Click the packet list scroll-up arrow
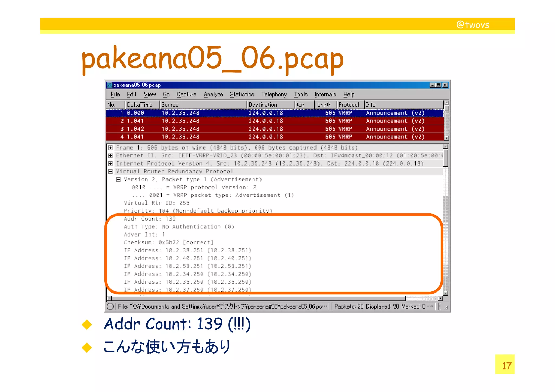Image resolution: width=555 pixels, height=392 pixels. point(447,103)
